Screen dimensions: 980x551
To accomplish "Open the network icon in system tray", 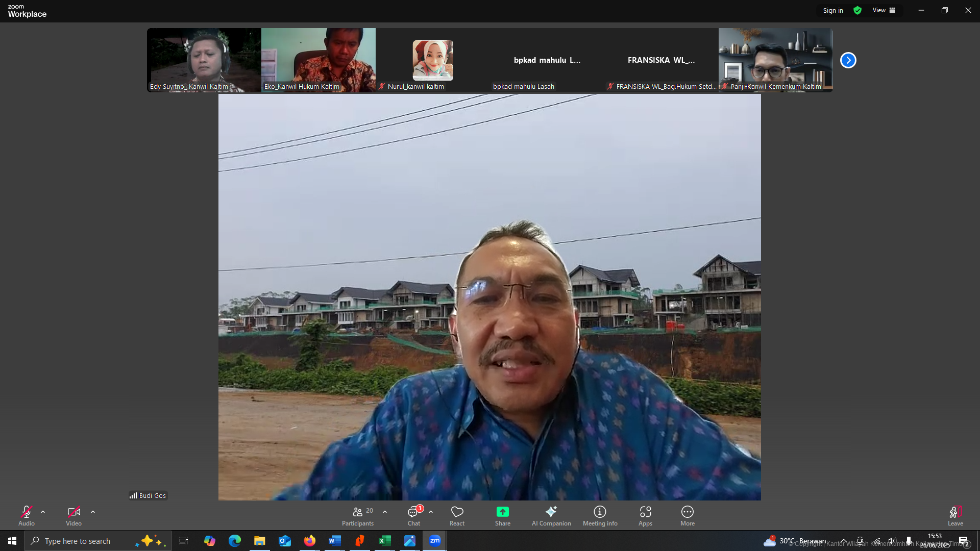I will tap(876, 541).
